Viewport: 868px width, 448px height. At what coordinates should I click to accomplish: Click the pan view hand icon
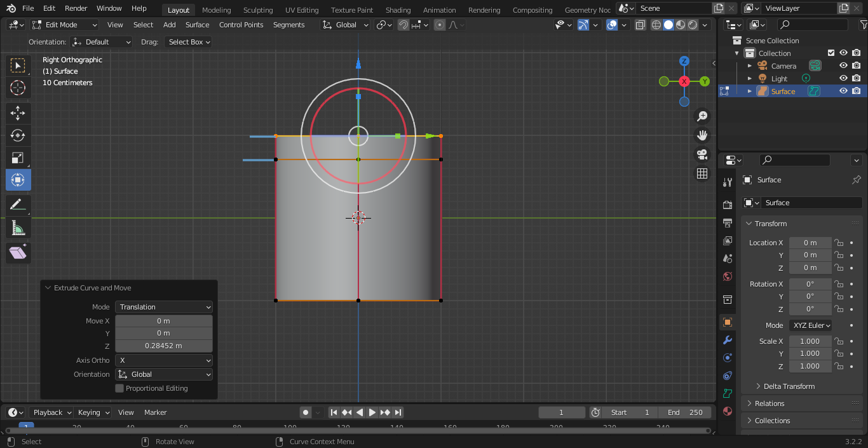tap(702, 135)
